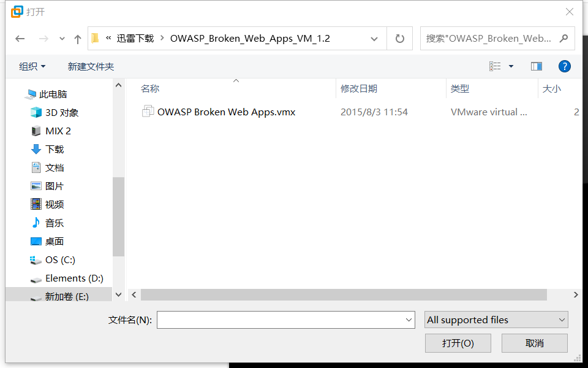Viewport: 588px width, 368px height.
Task: Open recent locations dropdown arrow
Action: pyautogui.click(x=62, y=39)
